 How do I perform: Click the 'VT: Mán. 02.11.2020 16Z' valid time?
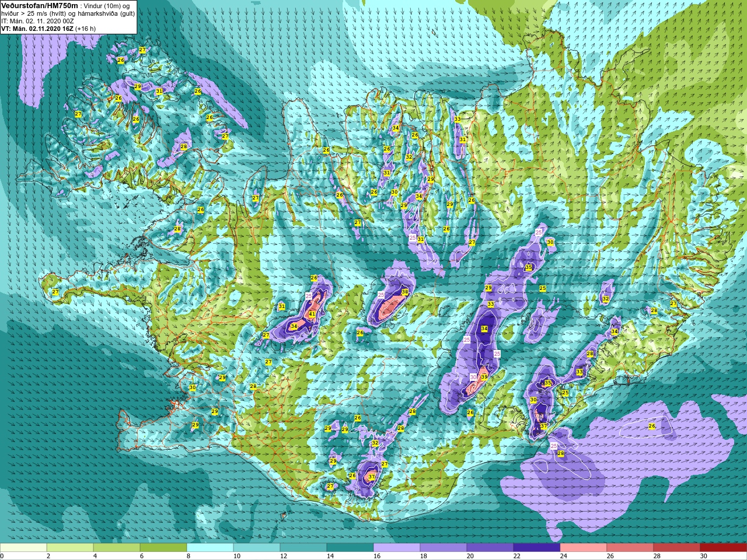[37, 28]
